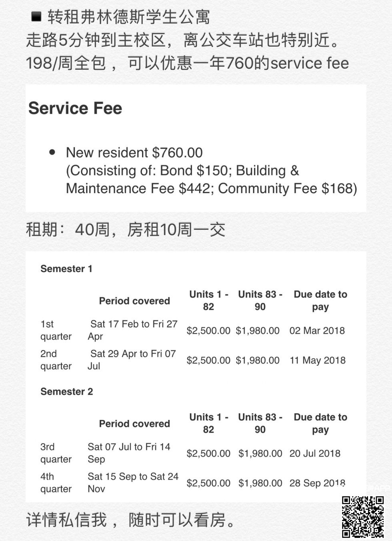Screen dimensions: 392x541
Task: Click the title 转租弗林德斯学生公寓
Action: pos(129,17)
